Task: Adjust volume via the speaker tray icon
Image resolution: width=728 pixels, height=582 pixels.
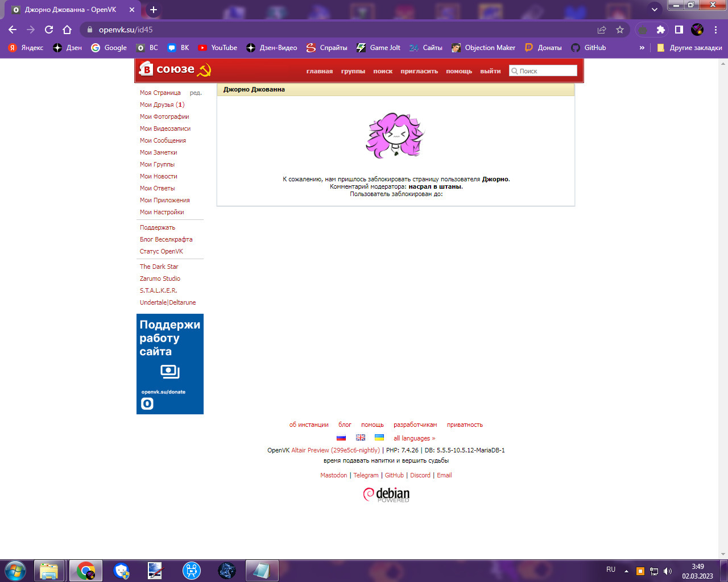Action: [x=668, y=571]
